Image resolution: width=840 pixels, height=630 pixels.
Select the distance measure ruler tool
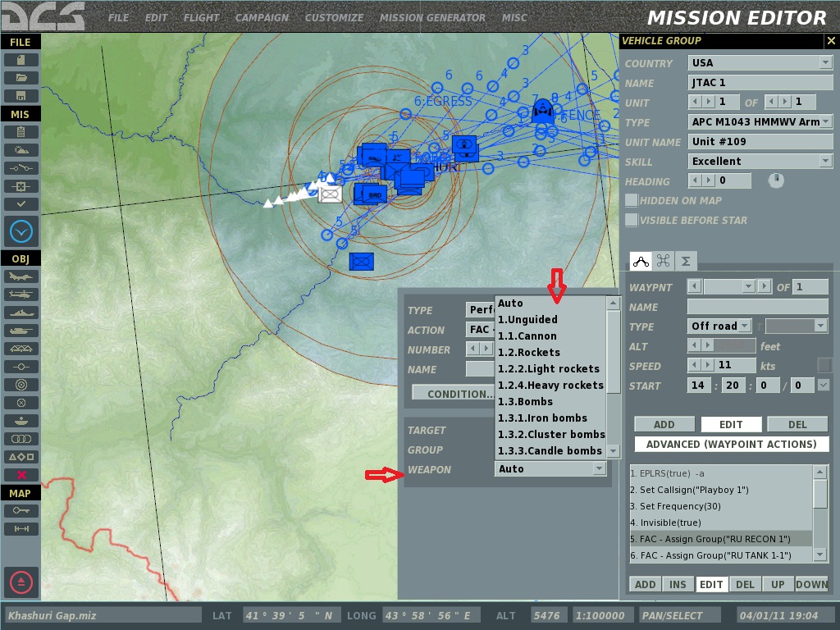pos(21,529)
